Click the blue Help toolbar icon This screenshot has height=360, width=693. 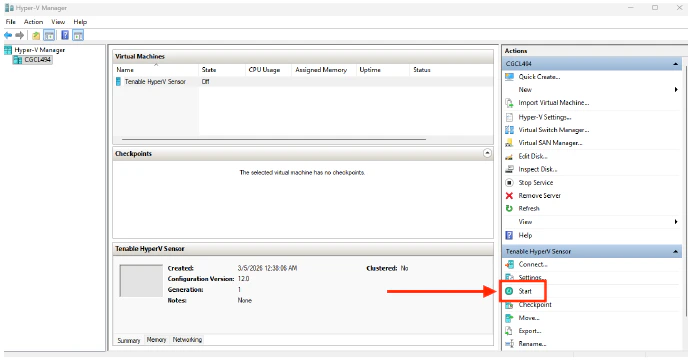pos(65,35)
